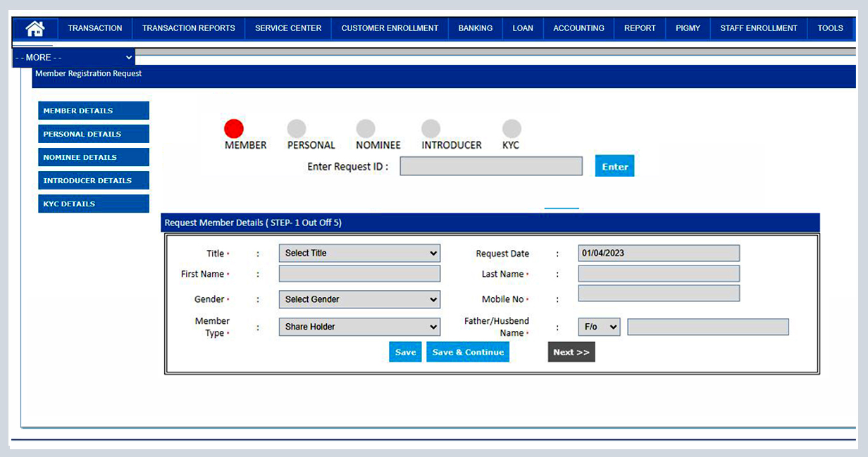Click the Enter button beside Request ID
The height and width of the screenshot is (457, 868).
(614, 166)
